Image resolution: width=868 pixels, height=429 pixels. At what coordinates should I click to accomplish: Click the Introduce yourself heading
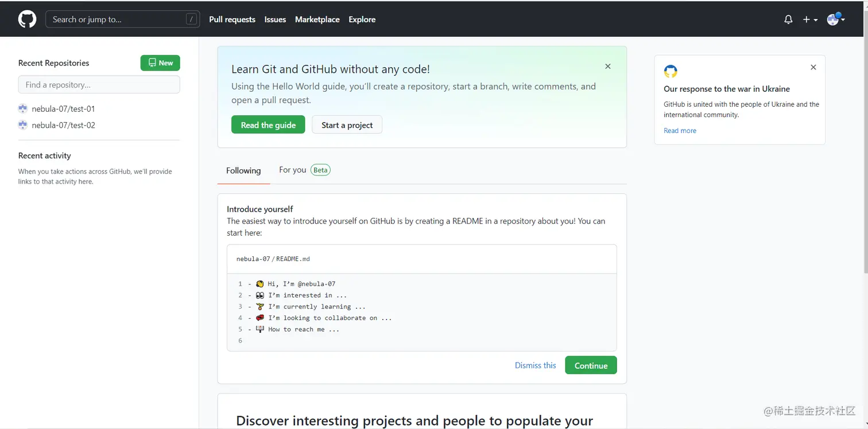260,209
